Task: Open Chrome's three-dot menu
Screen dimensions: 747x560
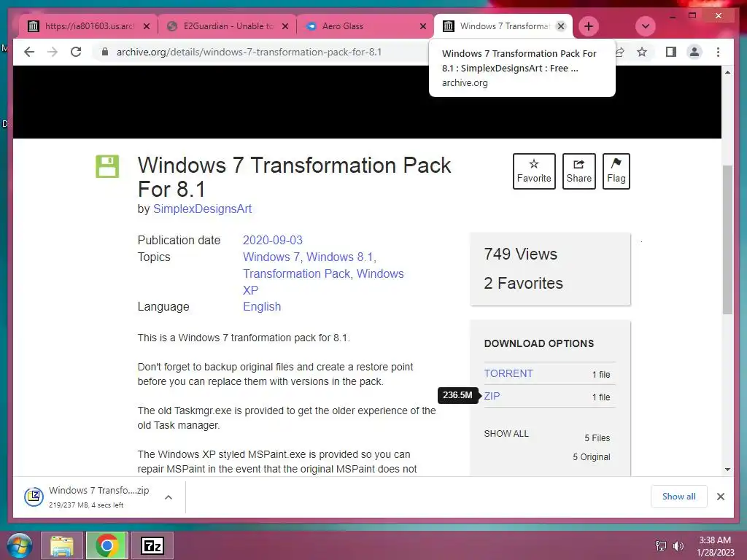Action: point(718,52)
